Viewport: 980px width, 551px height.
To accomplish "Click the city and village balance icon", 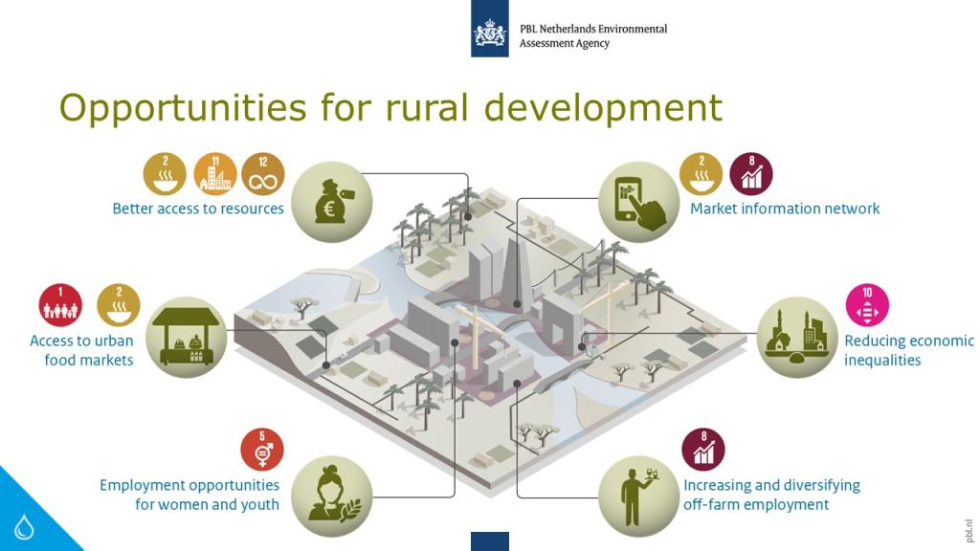I will pyautogui.click(x=797, y=337).
